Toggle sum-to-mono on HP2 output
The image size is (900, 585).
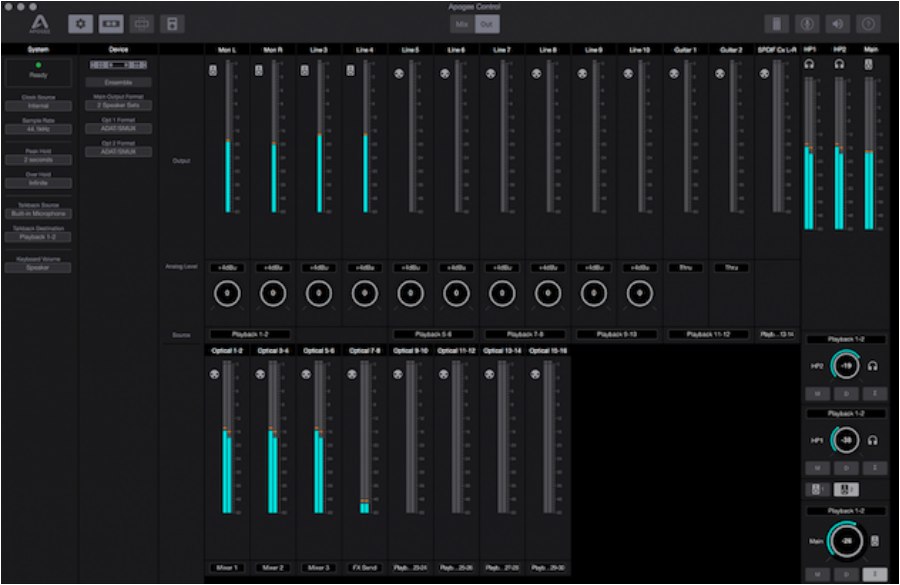tap(875, 394)
